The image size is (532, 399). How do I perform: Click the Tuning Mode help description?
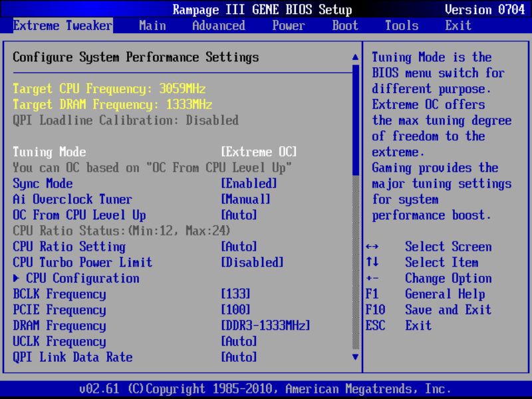(442, 136)
